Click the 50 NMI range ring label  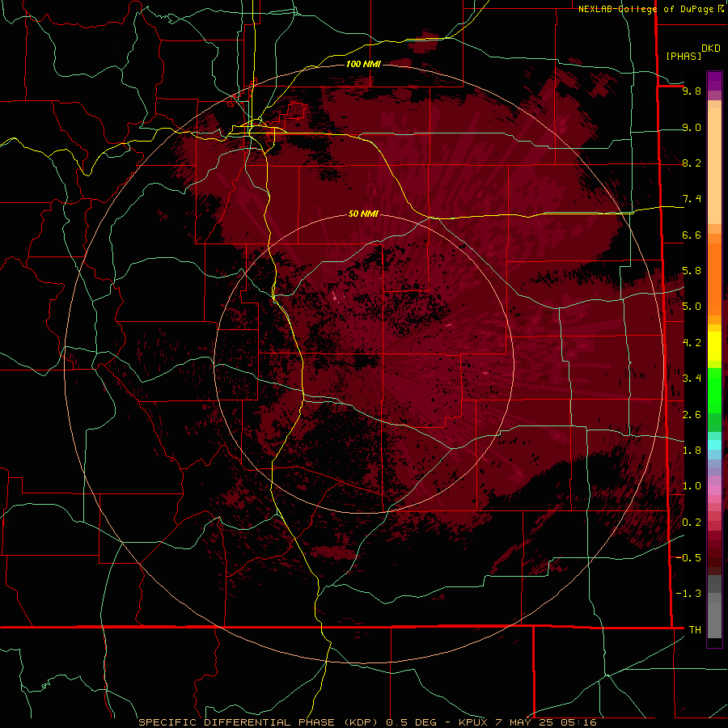363,214
